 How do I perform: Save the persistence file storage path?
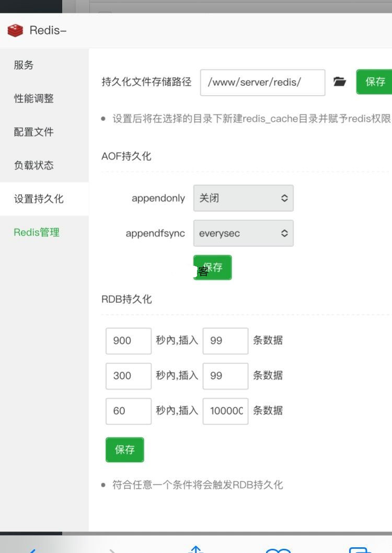point(374,82)
